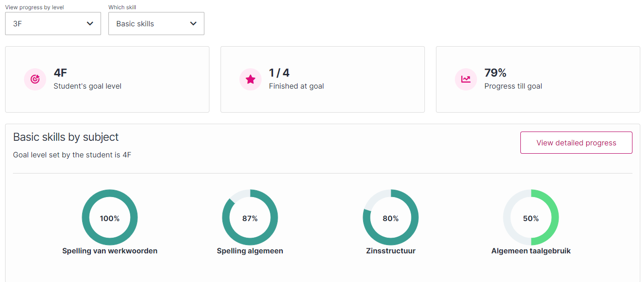Select the 100% progress ring for Spelling van werkwoorden
The image size is (644, 282).
(110, 218)
